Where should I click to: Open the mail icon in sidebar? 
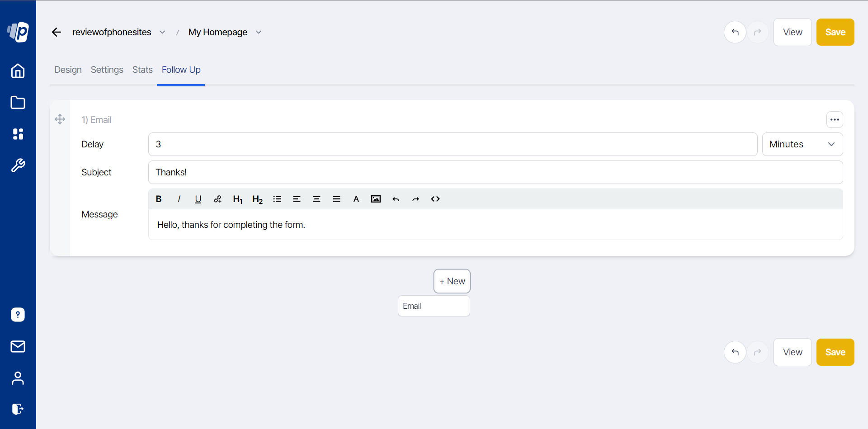click(x=18, y=347)
